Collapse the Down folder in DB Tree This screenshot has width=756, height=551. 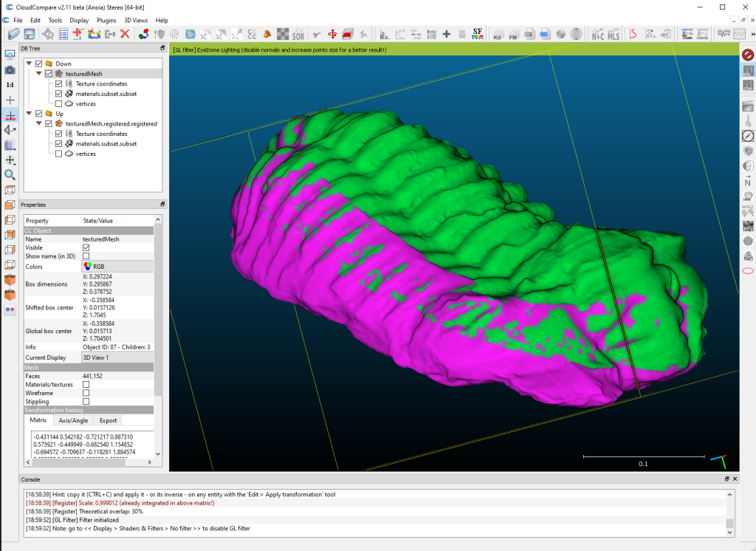[29, 64]
